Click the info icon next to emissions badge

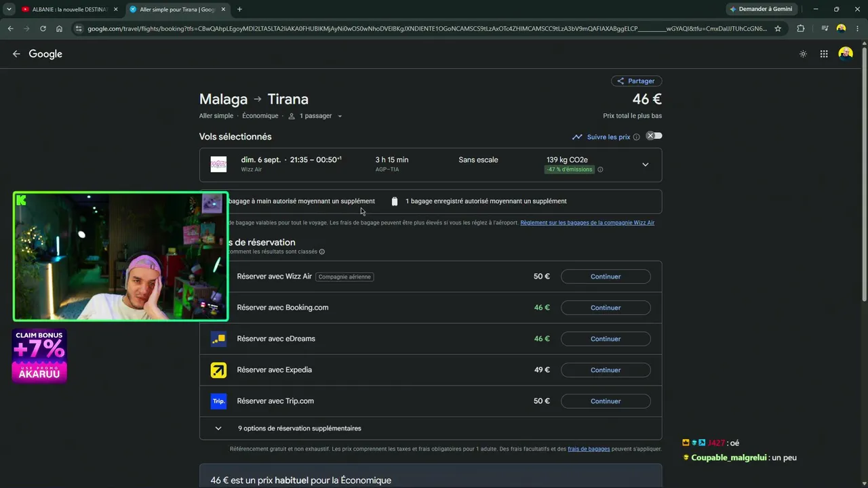coord(600,169)
